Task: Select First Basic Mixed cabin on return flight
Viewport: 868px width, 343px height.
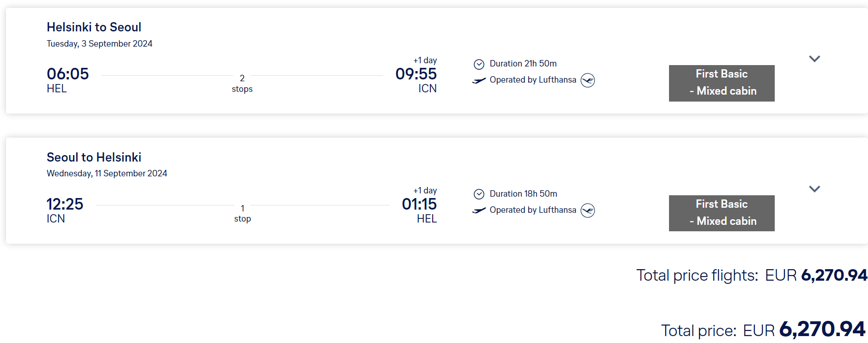Action: tap(722, 213)
